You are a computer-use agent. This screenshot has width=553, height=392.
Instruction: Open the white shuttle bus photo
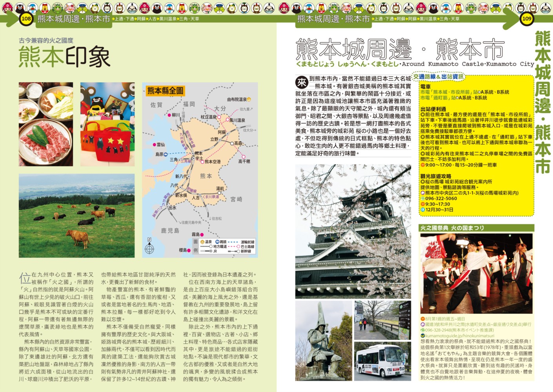tap(382, 361)
